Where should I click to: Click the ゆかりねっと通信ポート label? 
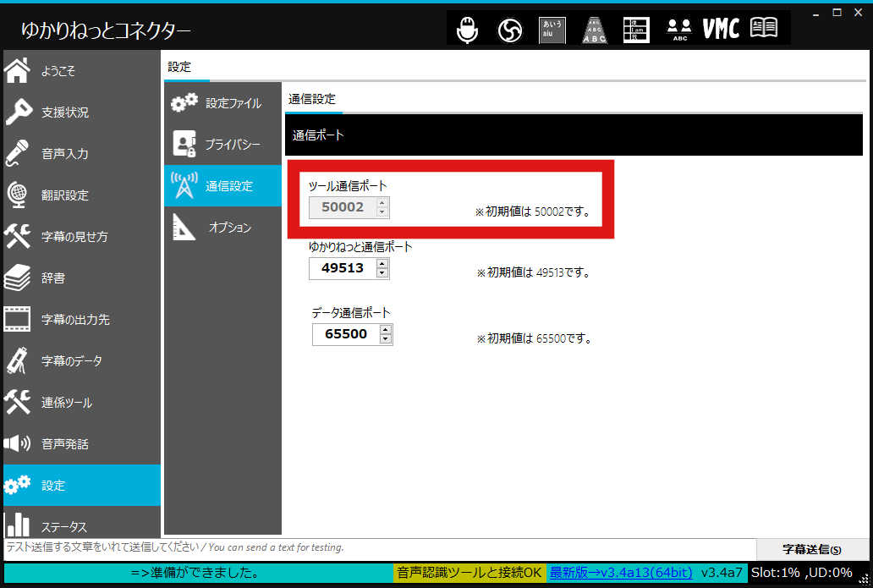click(360, 247)
